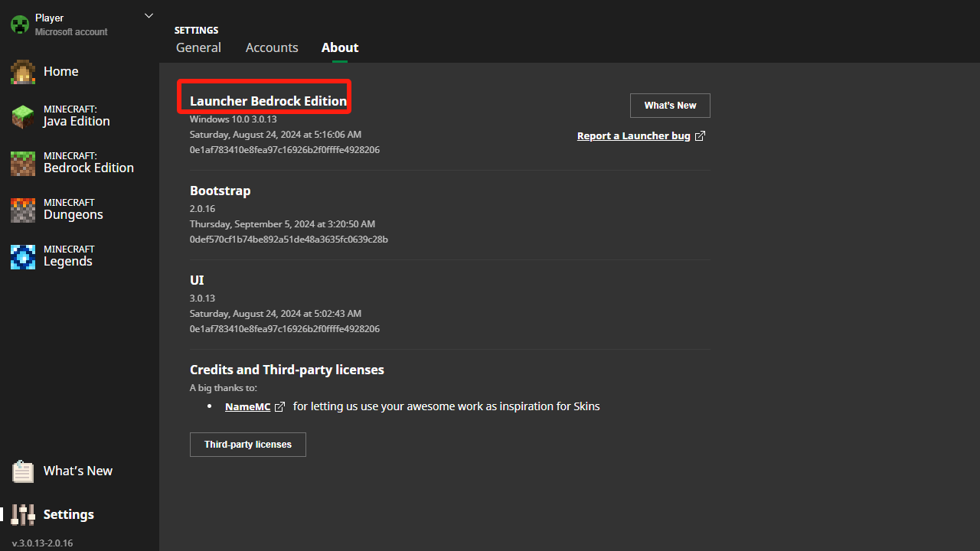Go to Home in the sidebar
The image size is (980, 551).
[61, 71]
